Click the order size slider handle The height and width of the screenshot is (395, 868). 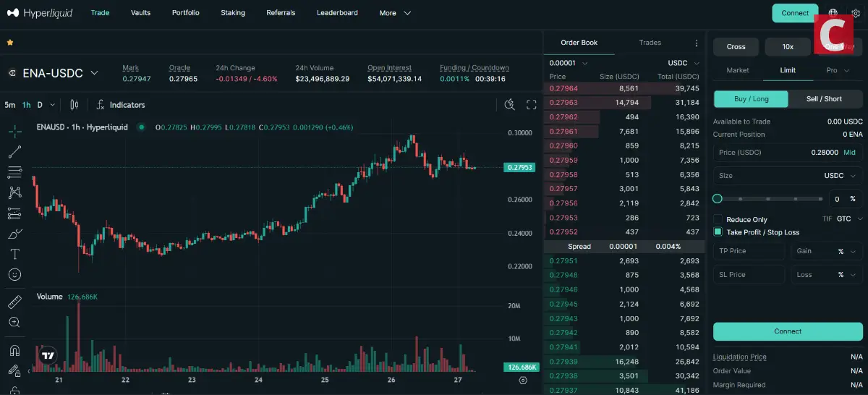coord(718,198)
